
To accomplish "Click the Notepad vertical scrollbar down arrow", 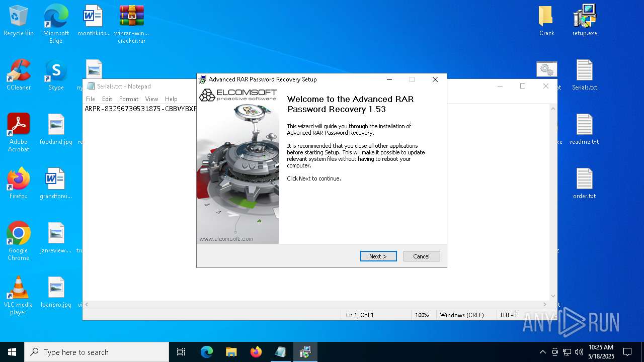I will 553,296.
